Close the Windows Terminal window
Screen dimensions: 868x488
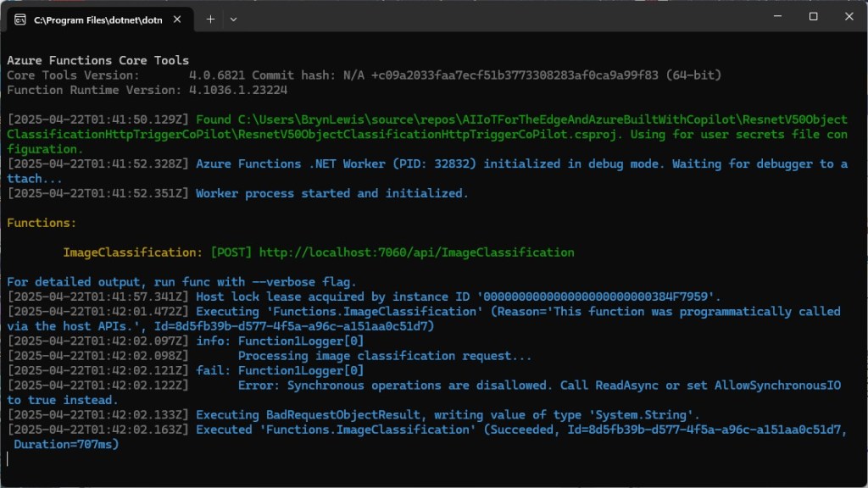849,17
